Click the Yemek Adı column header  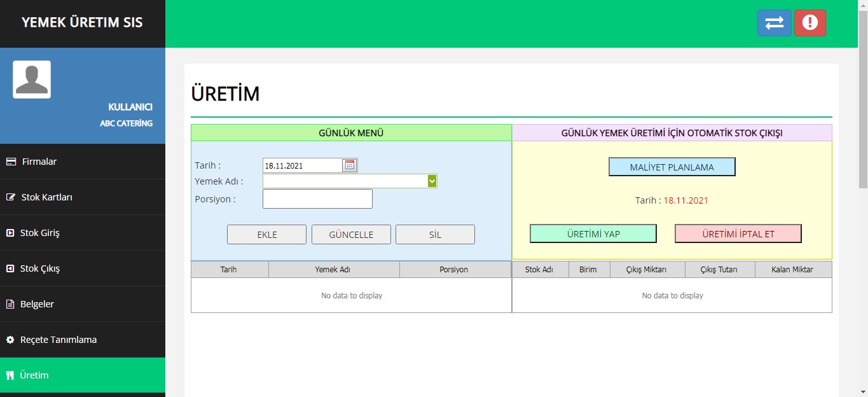click(x=333, y=270)
